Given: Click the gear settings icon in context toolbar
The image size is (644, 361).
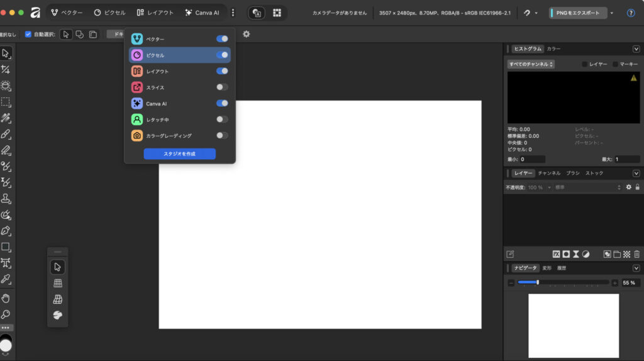Looking at the screenshot, I should click(x=246, y=34).
